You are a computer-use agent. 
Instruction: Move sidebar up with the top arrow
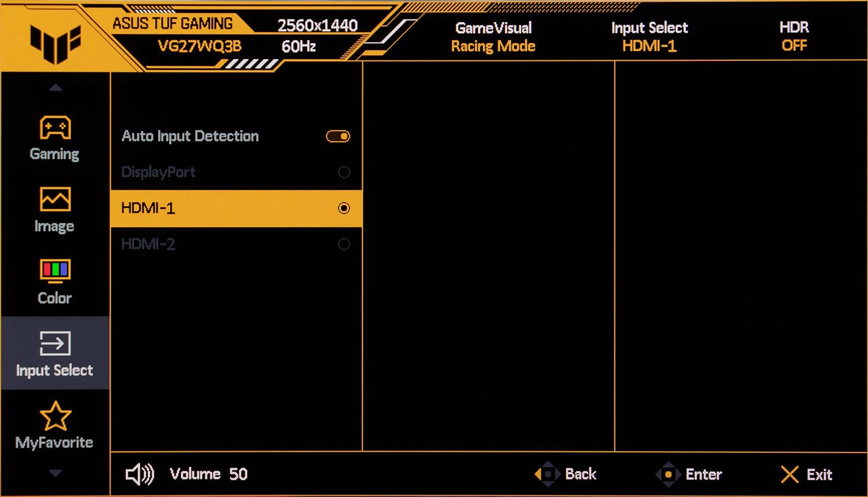click(56, 87)
